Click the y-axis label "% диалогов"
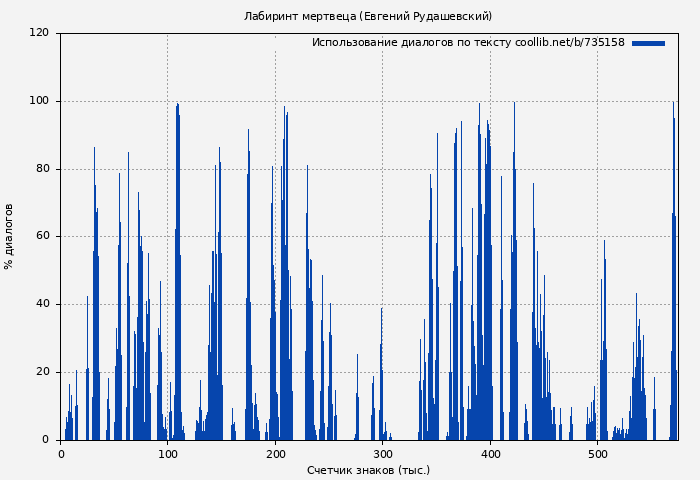 click(9, 236)
